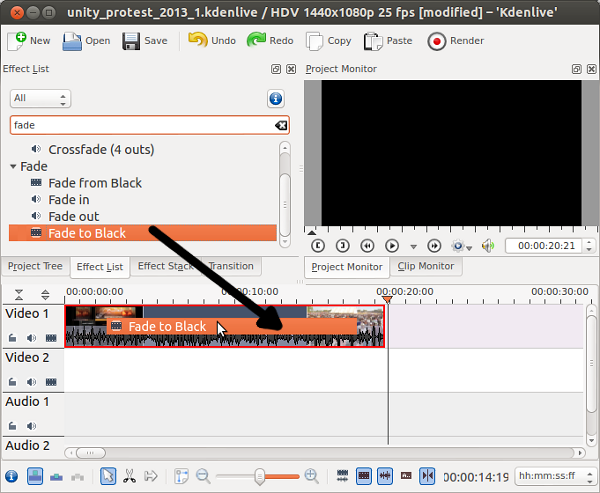600x493 pixels.
Task: Select the razor (scissors) tool
Action: click(x=129, y=476)
